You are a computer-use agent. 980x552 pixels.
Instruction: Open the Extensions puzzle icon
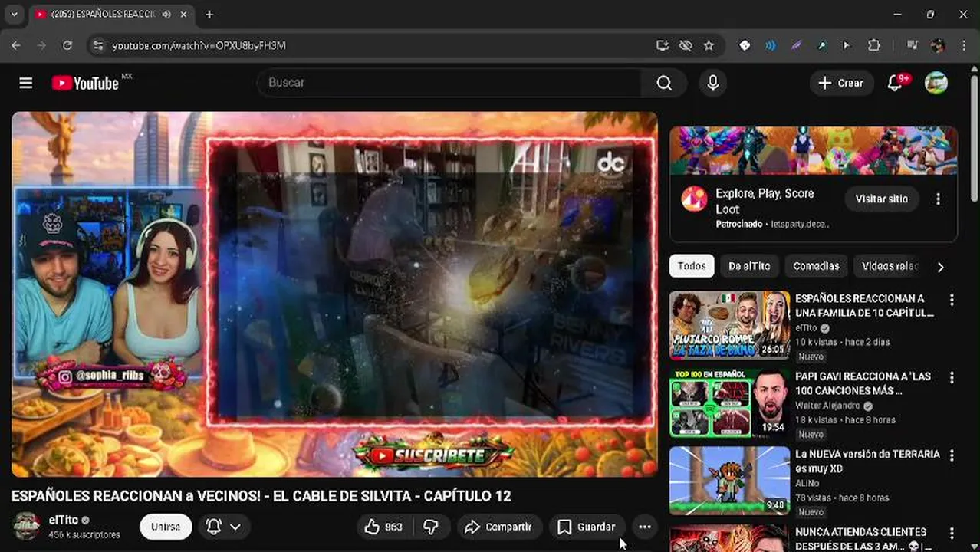tap(873, 45)
